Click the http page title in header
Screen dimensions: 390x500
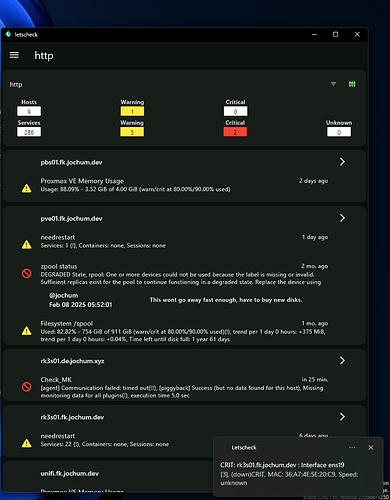44,56
